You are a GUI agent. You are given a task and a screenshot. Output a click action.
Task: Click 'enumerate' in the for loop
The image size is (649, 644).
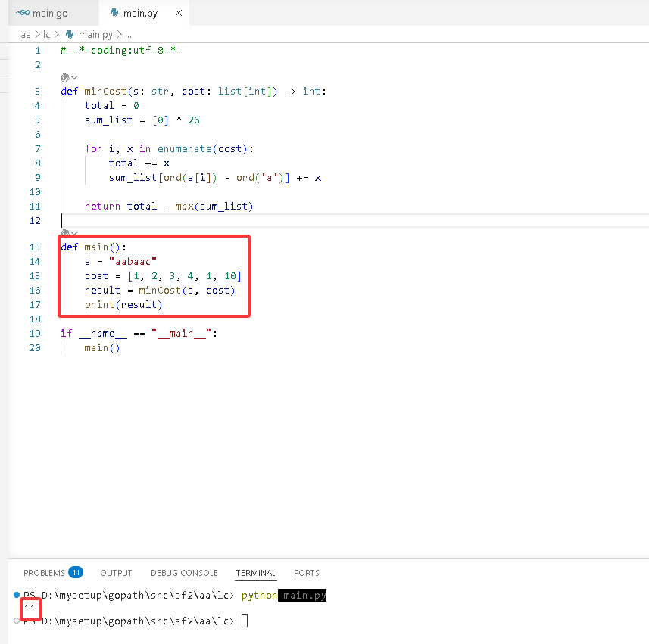click(x=185, y=149)
